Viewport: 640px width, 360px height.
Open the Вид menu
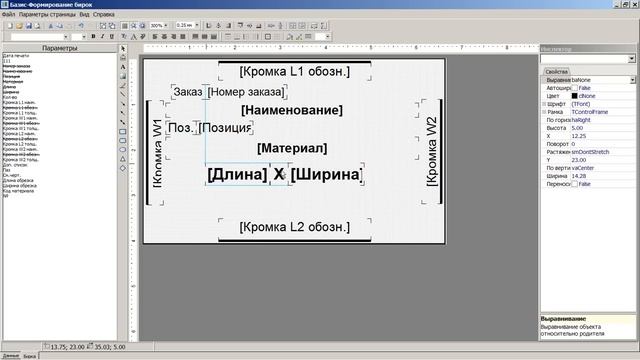coord(84,14)
